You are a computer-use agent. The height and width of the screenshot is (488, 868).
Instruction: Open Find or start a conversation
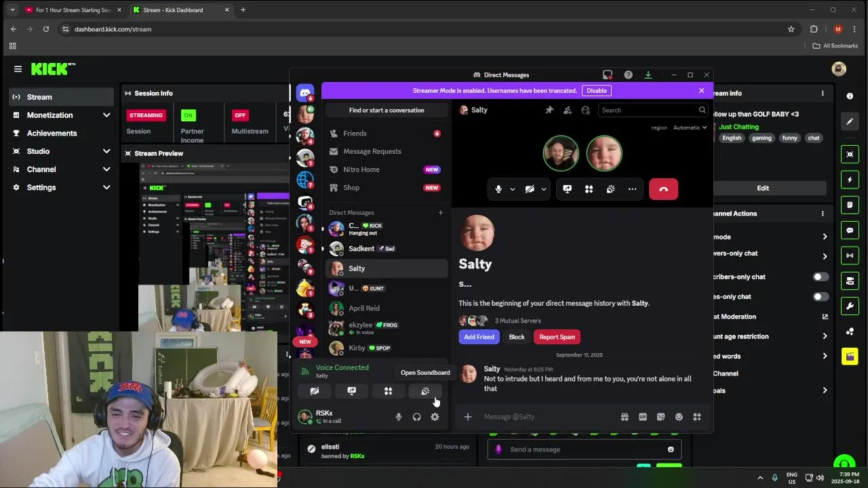pos(387,110)
